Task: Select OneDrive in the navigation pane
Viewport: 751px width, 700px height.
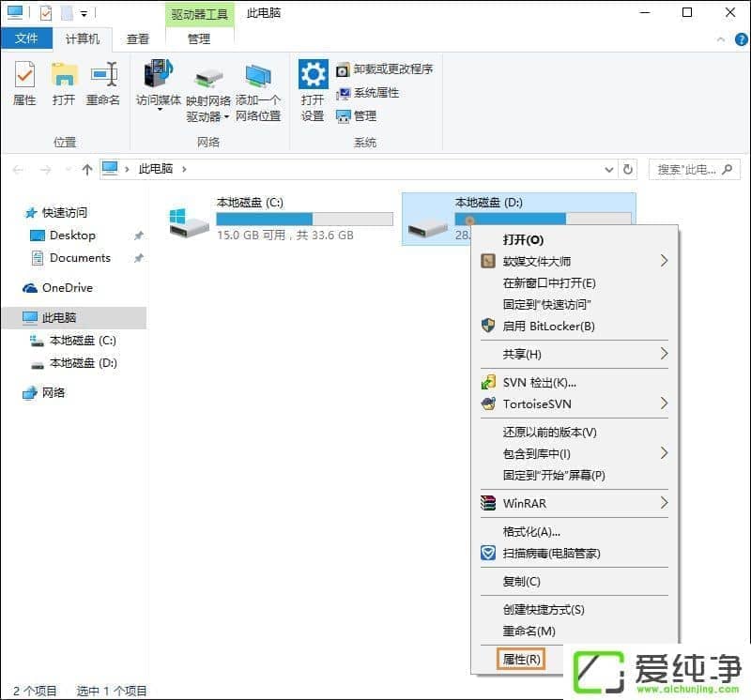Action: coord(67,288)
